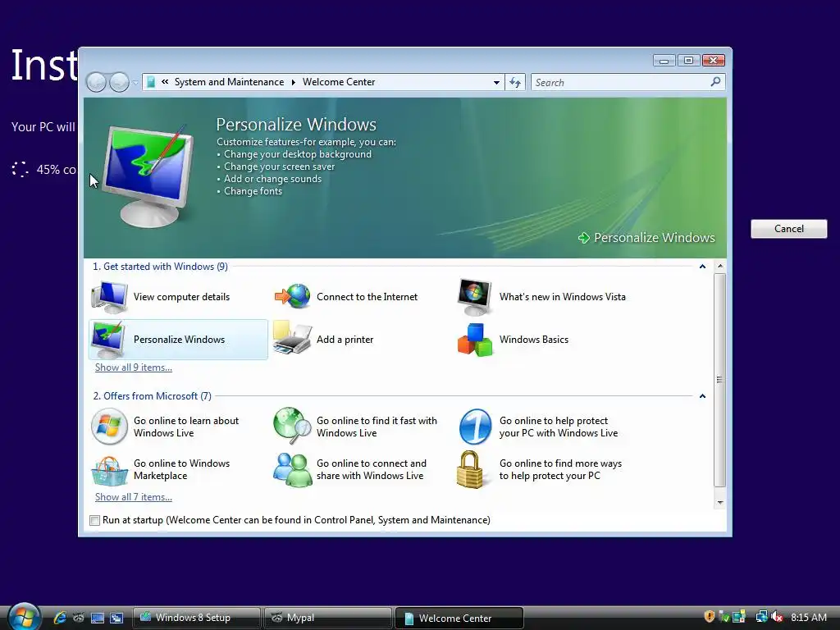Screen dimensions: 840x630
Task: Click the View computer details monitor icon
Action: tap(109, 297)
